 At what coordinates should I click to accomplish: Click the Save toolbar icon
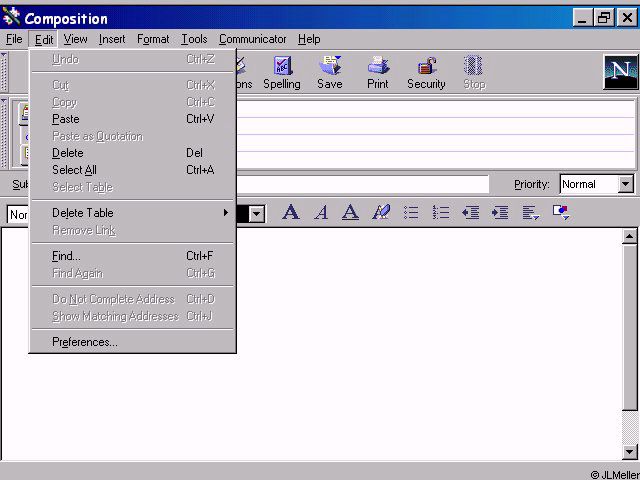[330, 72]
